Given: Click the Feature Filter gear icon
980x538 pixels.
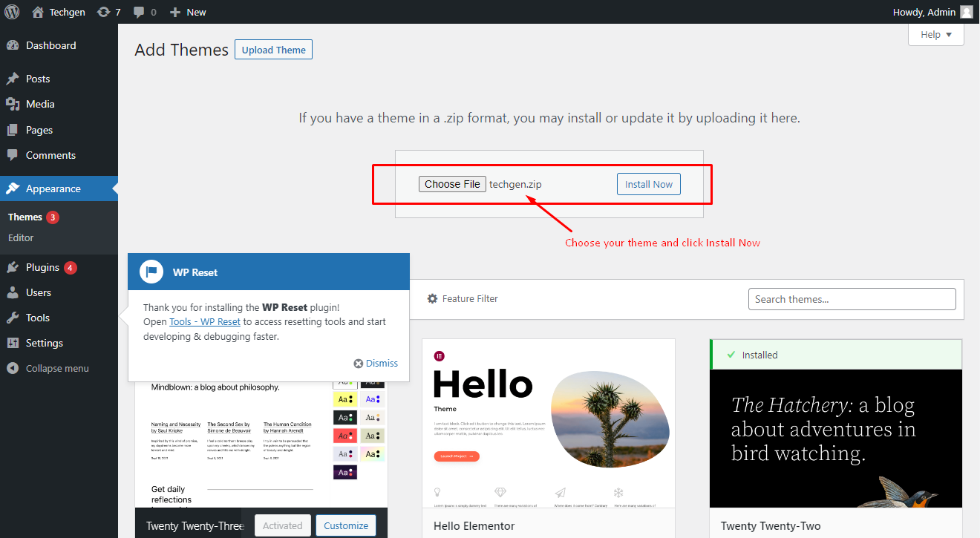Looking at the screenshot, I should pos(432,298).
